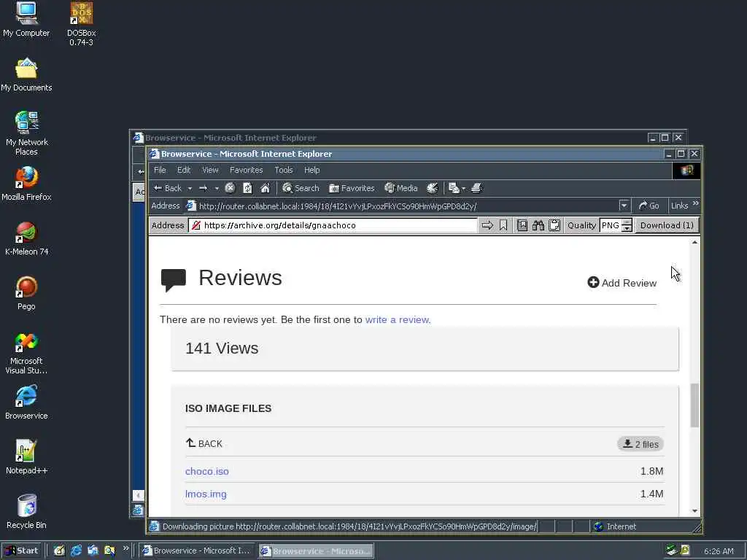Click the binoculars find icon
The height and width of the screenshot is (560, 747).
point(538,225)
